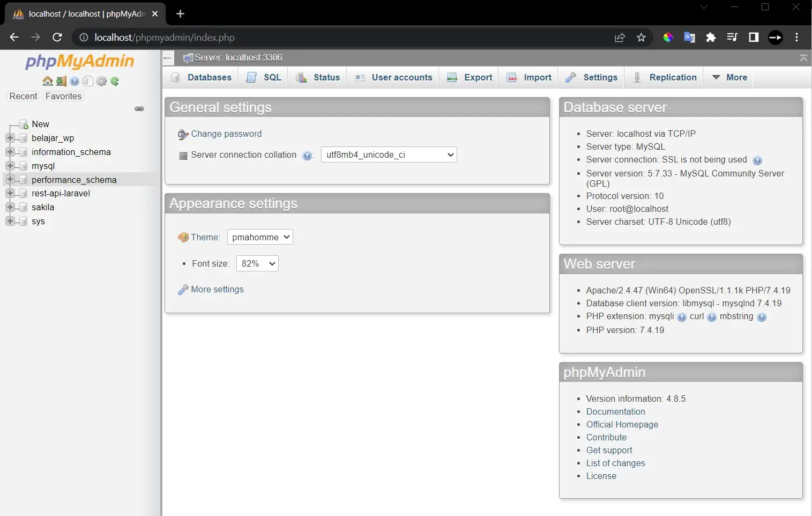Image resolution: width=812 pixels, height=516 pixels.
Task: Click browser bookmark star icon
Action: coord(641,38)
